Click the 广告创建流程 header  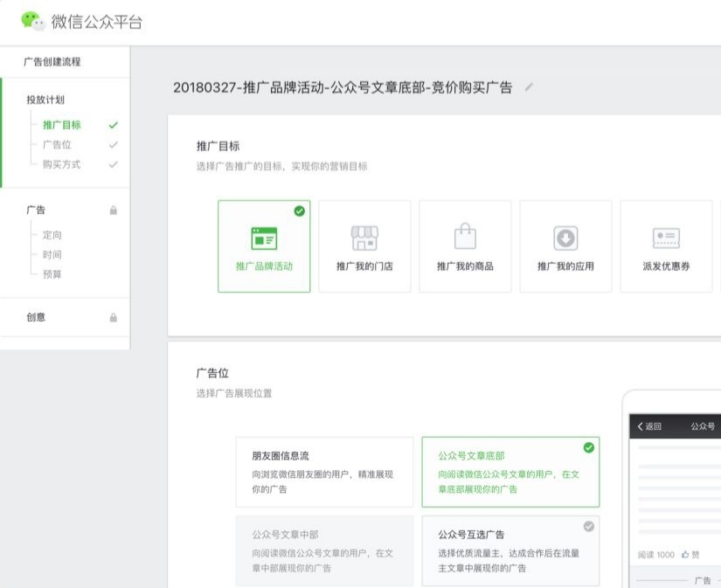tap(52, 62)
